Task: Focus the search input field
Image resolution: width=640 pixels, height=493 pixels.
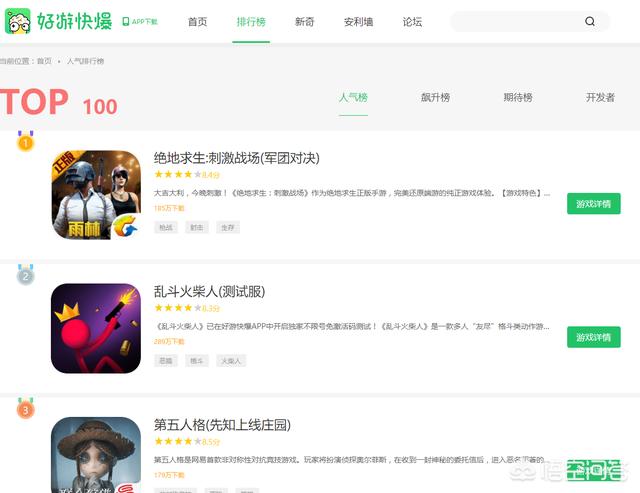Action: pyautogui.click(x=530, y=22)
